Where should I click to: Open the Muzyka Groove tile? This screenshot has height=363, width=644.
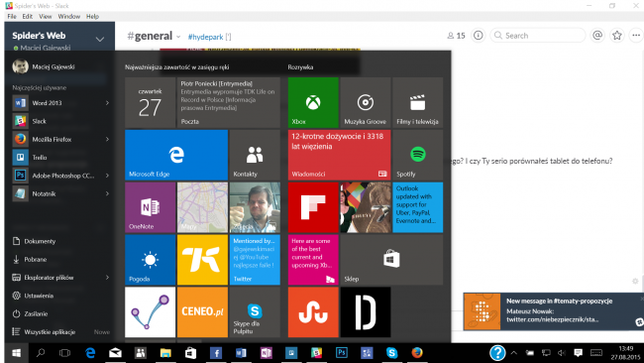coord(366,102)
